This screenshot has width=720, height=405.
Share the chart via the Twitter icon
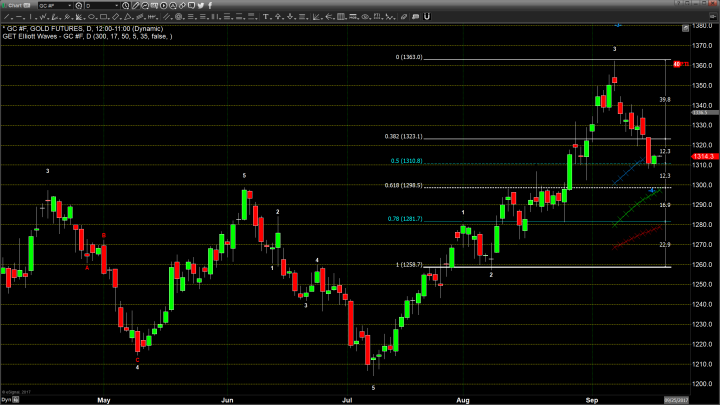201,6
